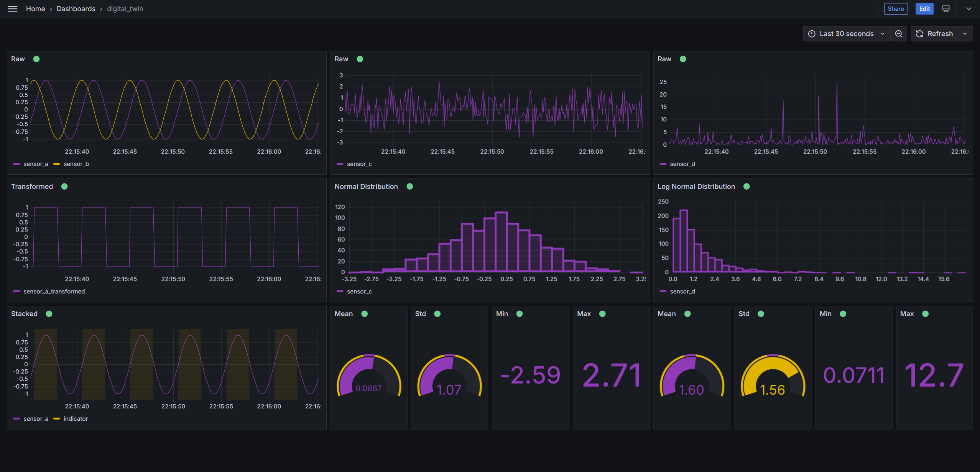Click the Share button top right
The width and height of the screenshot is (980, 472).
click(896, 9)
